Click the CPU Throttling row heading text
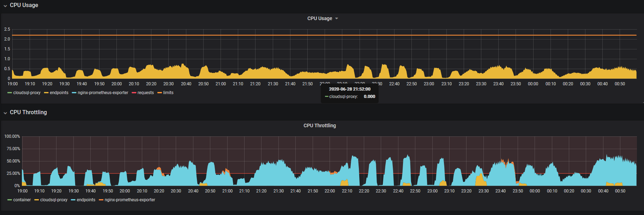 (x=28, y=112)
